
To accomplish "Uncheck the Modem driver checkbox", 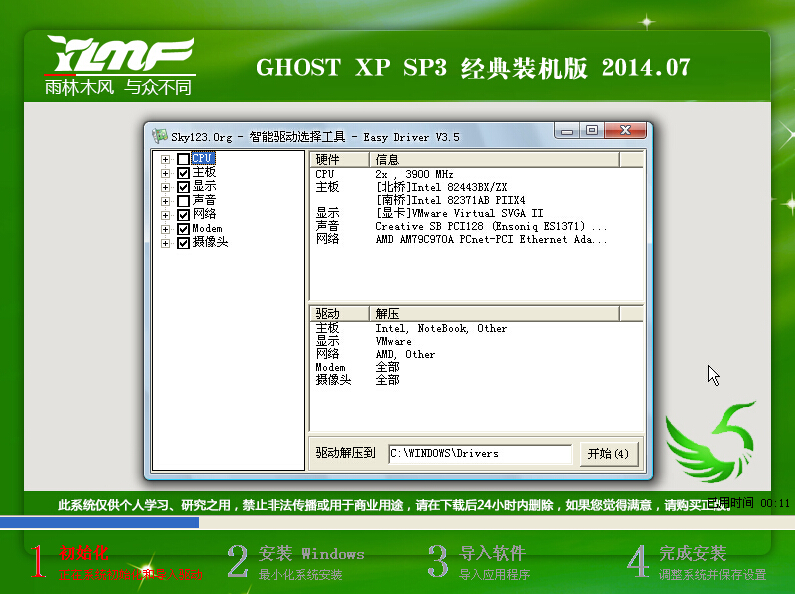I will coord(184,229).
